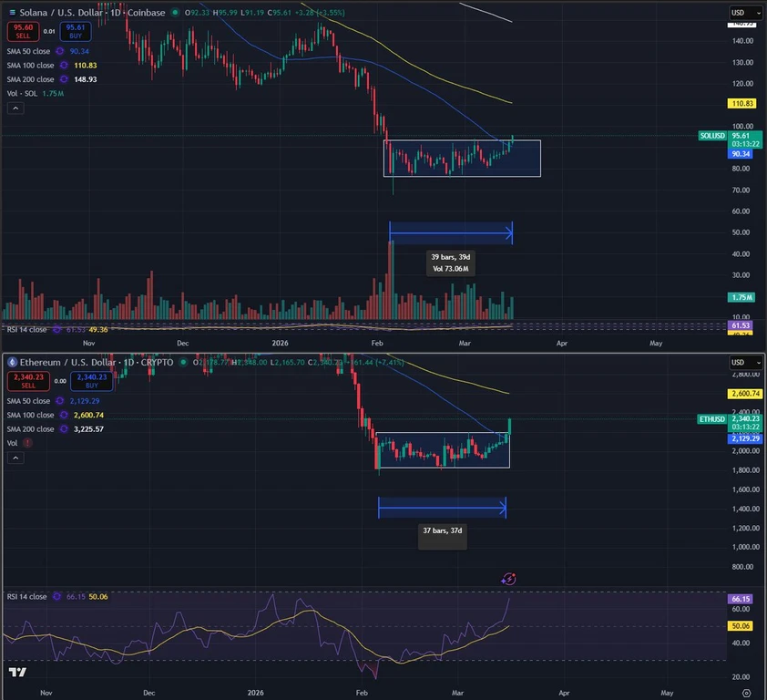Open settings icon of the Ethereum RSI 14 indicator
Image resolution: width=767 pixels, height=700 pixels.
click(56, 597)
